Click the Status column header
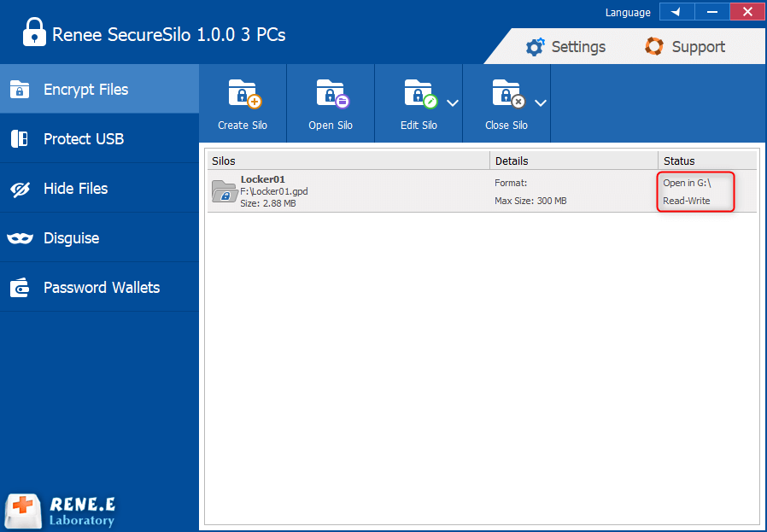Image resolution: width=767 pixels, height=532 pixels. (707, 161)
